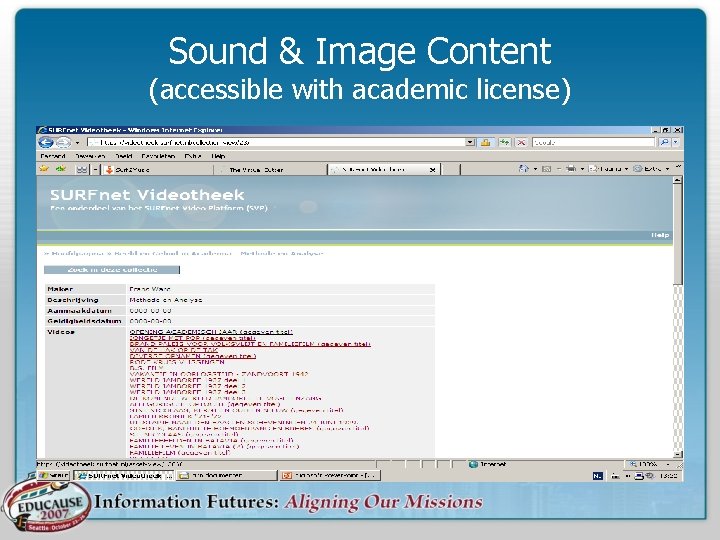Open the Help menu in the menu bar

[x=218, y=156]
